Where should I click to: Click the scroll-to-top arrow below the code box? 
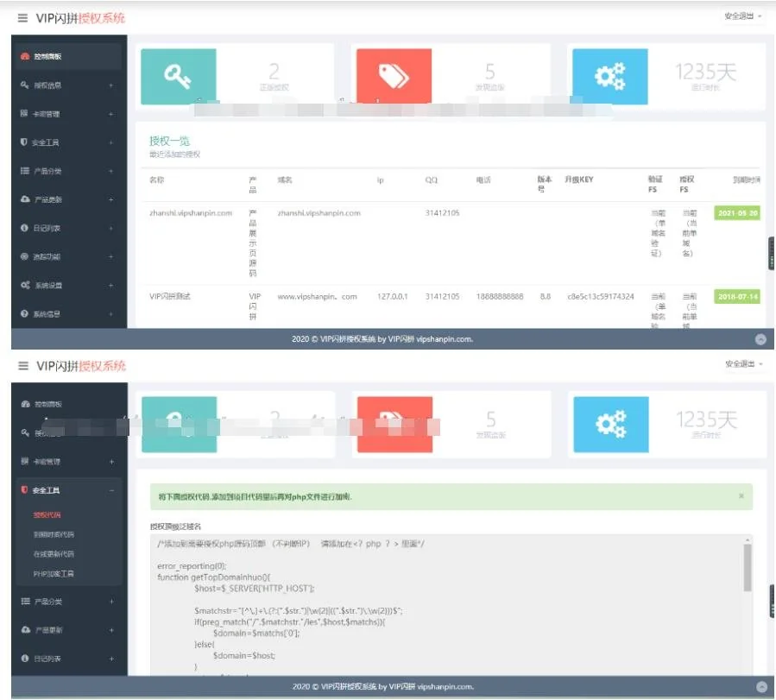click(760, 687)
